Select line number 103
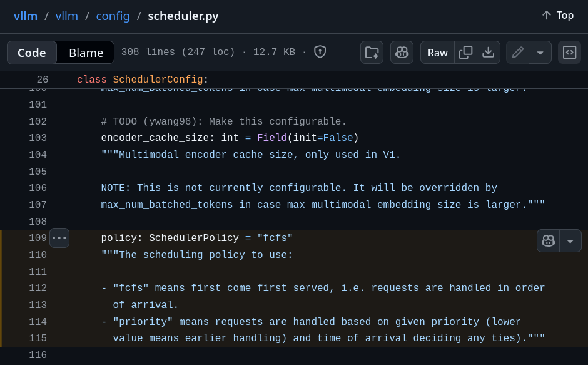The width and height of the screenshot is (588, 365). tap(38, 138)
